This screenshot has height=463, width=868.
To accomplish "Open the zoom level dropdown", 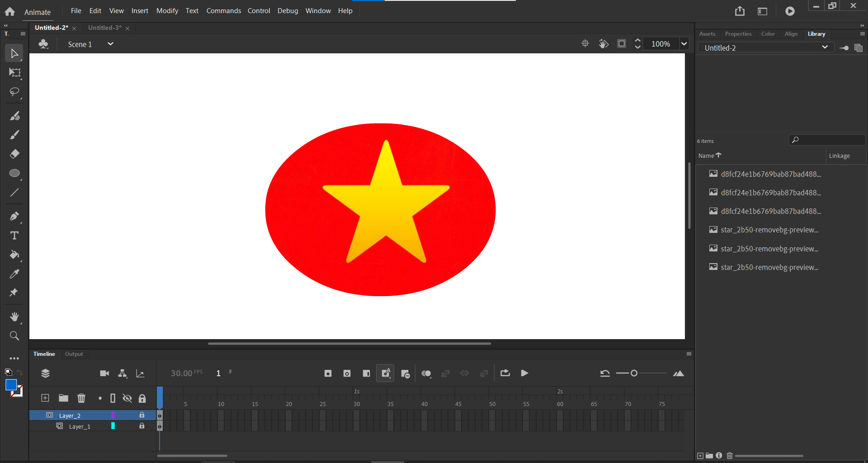I will 684,43.
